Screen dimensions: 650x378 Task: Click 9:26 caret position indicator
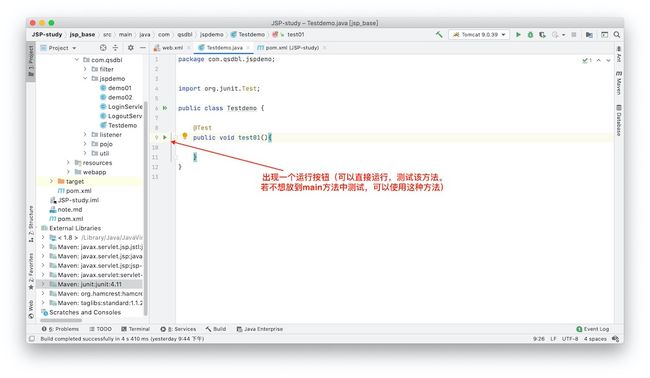[539, 339]
